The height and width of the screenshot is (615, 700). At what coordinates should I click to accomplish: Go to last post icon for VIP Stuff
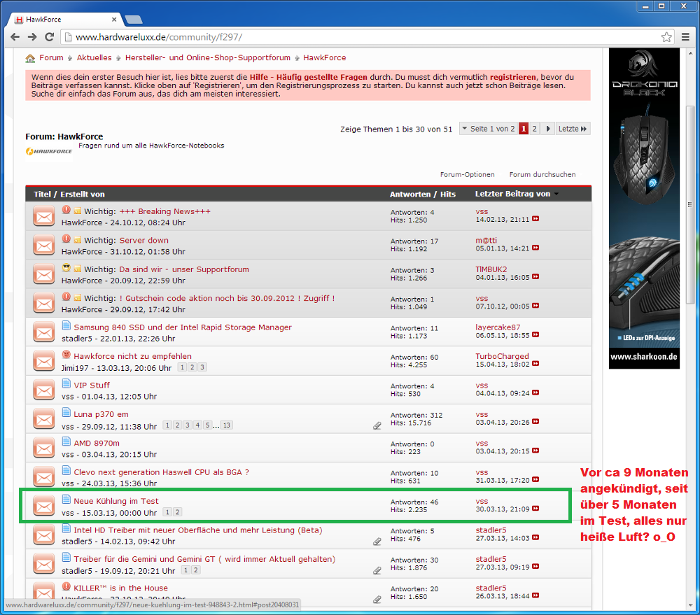(x=535, y=393)
